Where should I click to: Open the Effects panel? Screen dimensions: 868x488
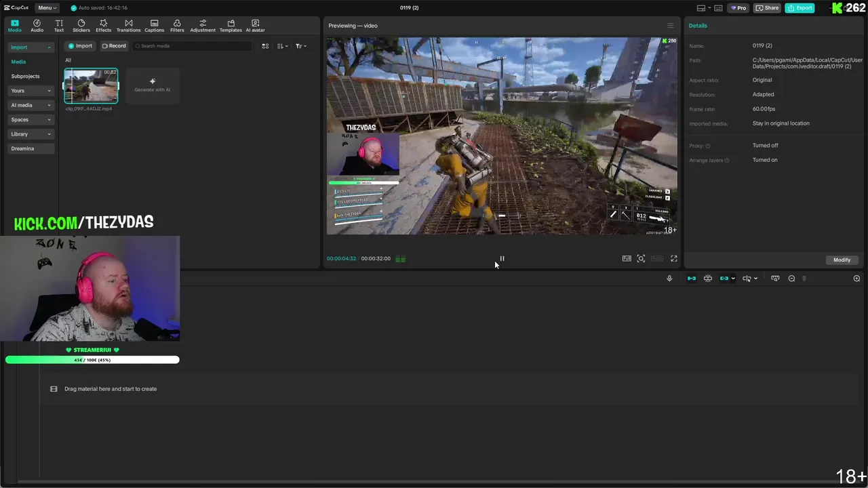103,26
